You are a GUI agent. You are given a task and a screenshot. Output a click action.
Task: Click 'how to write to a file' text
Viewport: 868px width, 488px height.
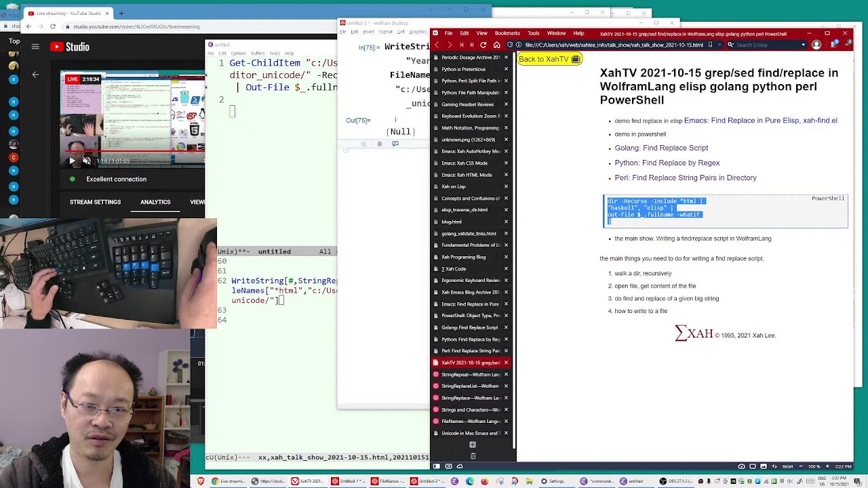(641, 311)
